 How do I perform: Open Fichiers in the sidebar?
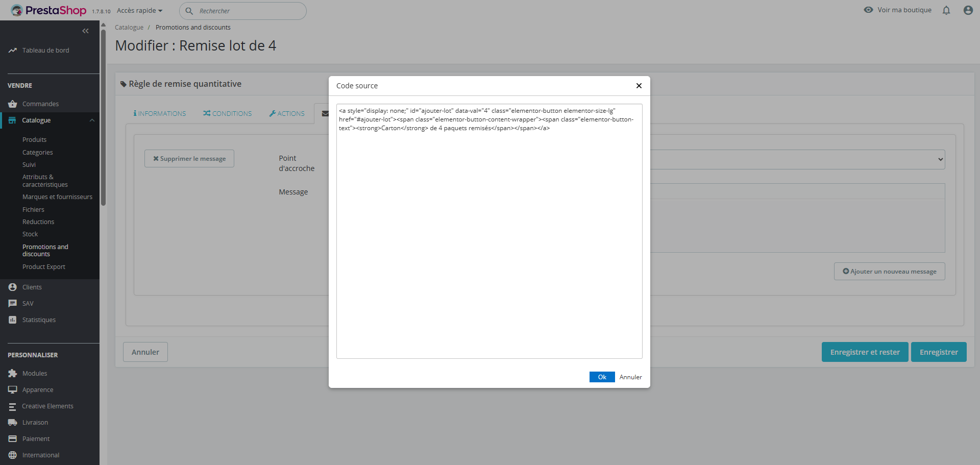pyautogui.click(x=33, y=210)
